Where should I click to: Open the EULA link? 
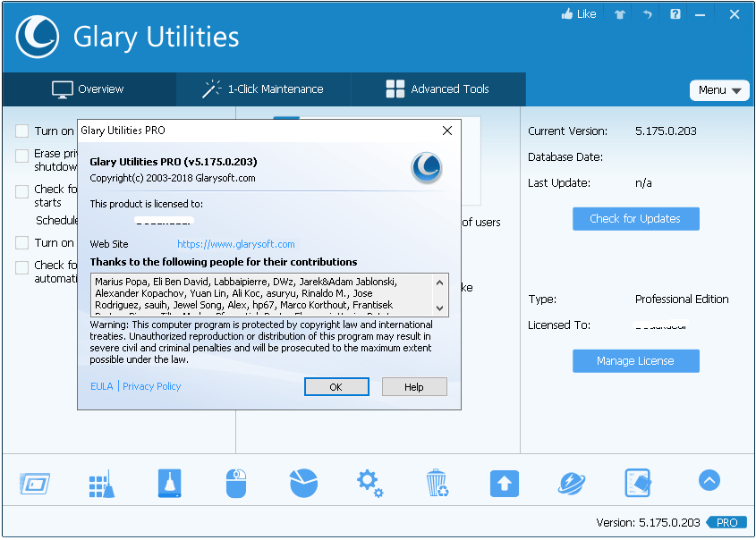[x=102, y=386]
